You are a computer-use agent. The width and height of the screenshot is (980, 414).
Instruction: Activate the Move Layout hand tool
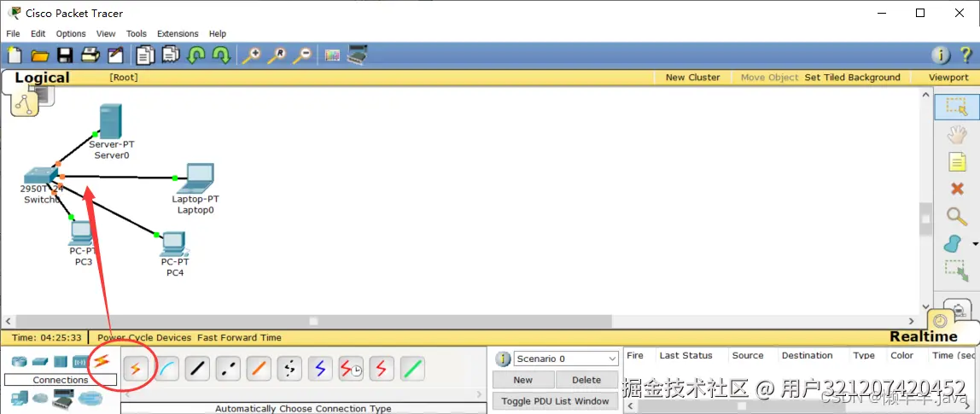[956, 135]
